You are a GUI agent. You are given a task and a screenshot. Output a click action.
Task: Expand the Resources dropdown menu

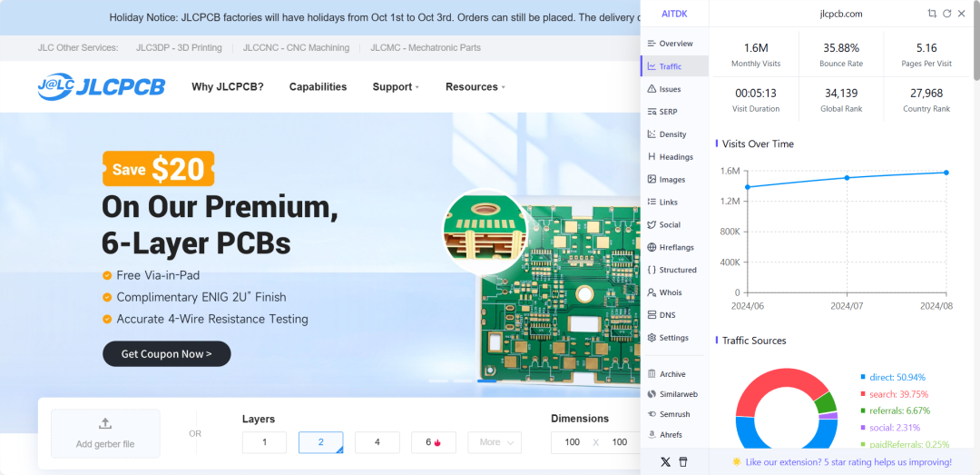(x=475, y=86)
